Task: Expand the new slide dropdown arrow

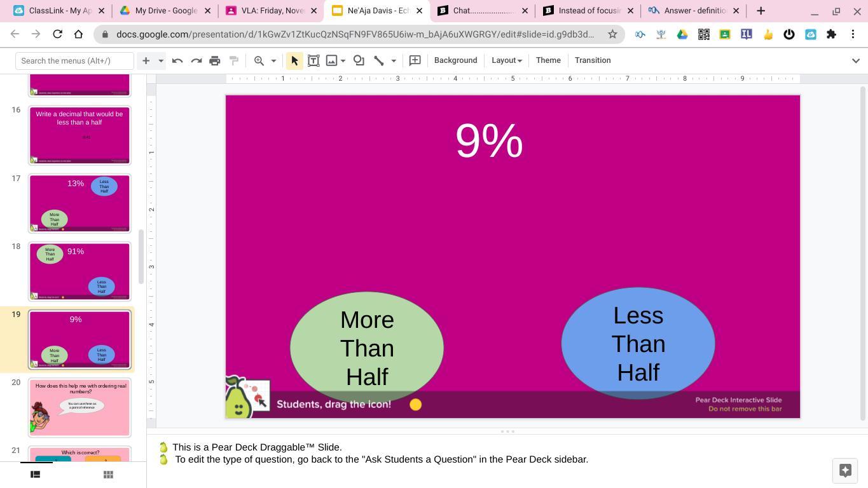Action: tap(161, 60)
